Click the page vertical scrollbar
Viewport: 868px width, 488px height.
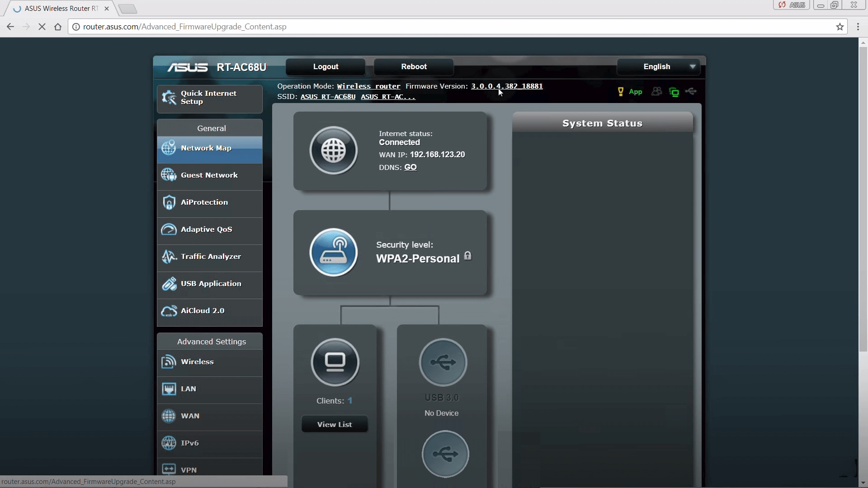point(863,199)
